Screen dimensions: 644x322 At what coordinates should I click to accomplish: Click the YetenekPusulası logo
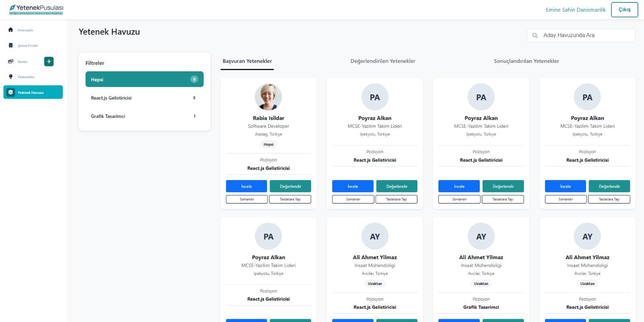click(36, 9)
